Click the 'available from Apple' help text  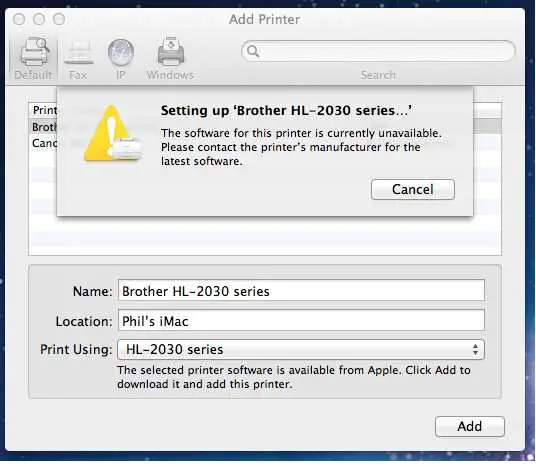pyautogui.click(x=294, y=377)
